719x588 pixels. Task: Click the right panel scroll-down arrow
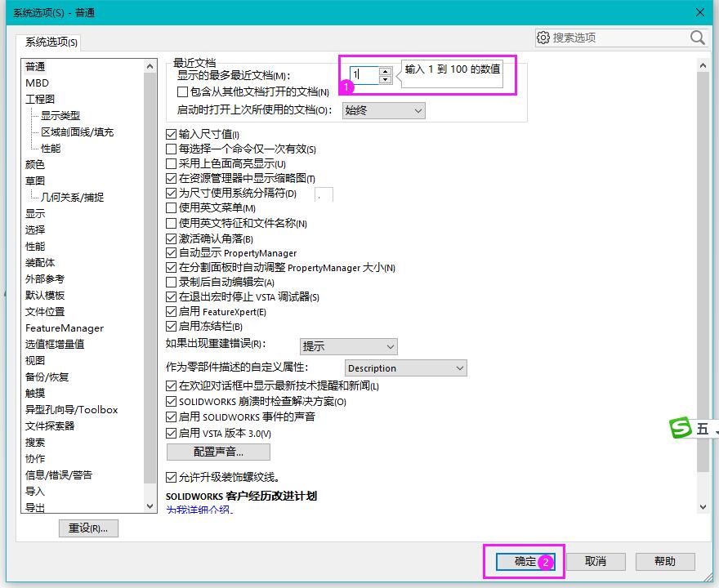click(703, 507)
